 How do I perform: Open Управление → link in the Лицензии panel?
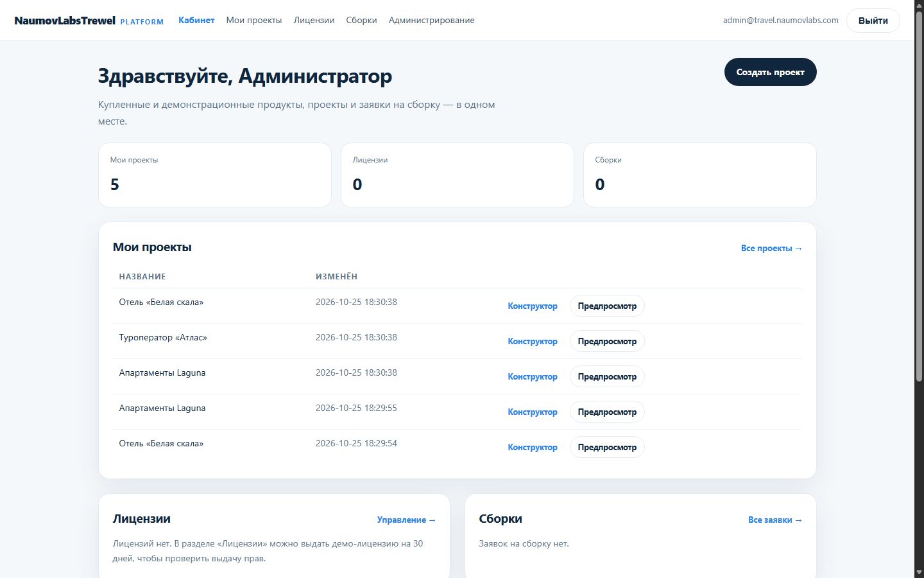(x=406, y=520)
